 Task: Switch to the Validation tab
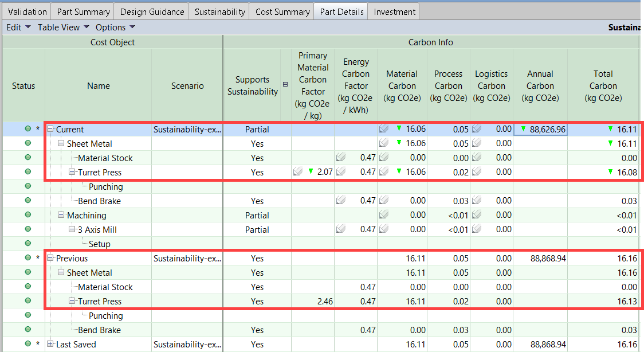coord(27,12)
